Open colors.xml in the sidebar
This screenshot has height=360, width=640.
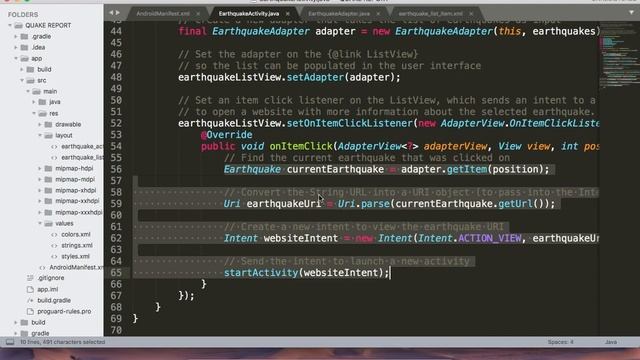(76, 234)
